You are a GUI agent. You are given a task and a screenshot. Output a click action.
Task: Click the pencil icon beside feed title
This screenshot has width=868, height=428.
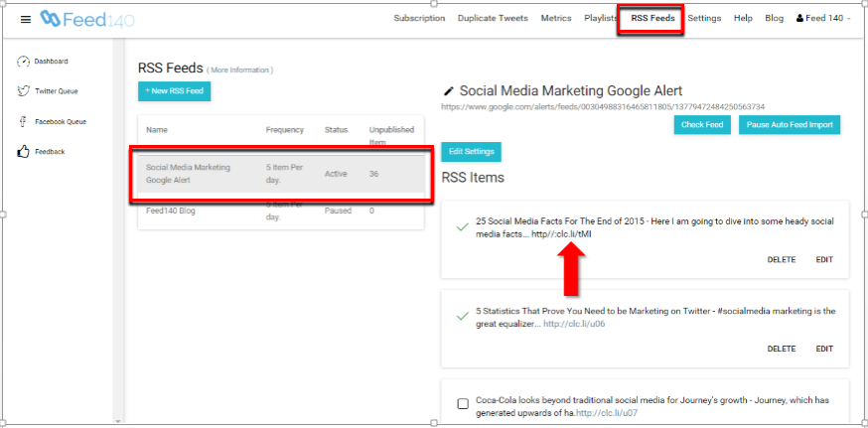click(448, 90)
